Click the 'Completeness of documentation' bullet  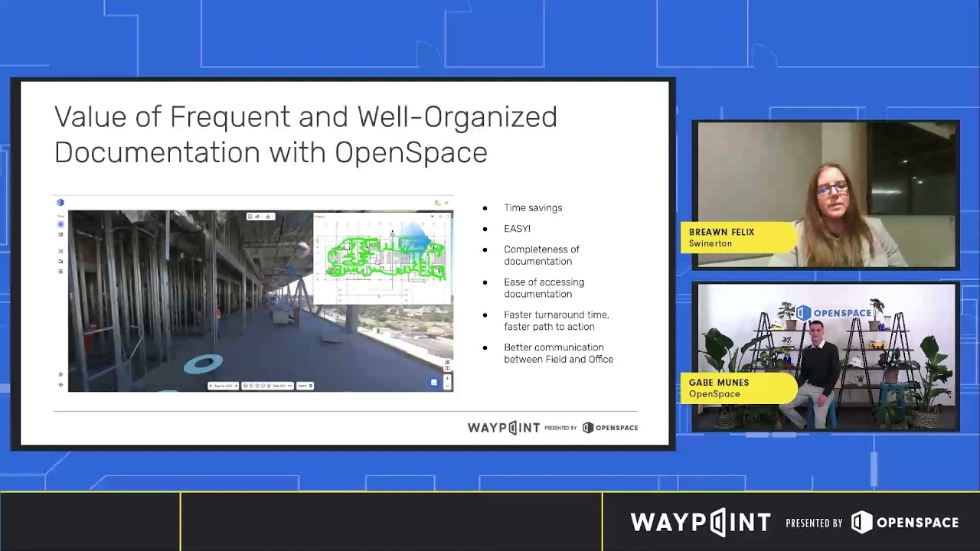pyautogui.click(x=541, y=255)
